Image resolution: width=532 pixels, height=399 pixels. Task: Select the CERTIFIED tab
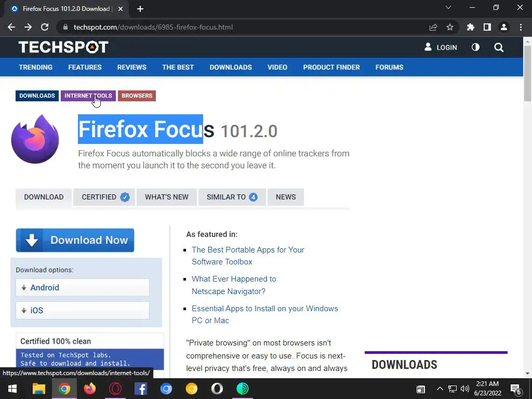[104, 197]
